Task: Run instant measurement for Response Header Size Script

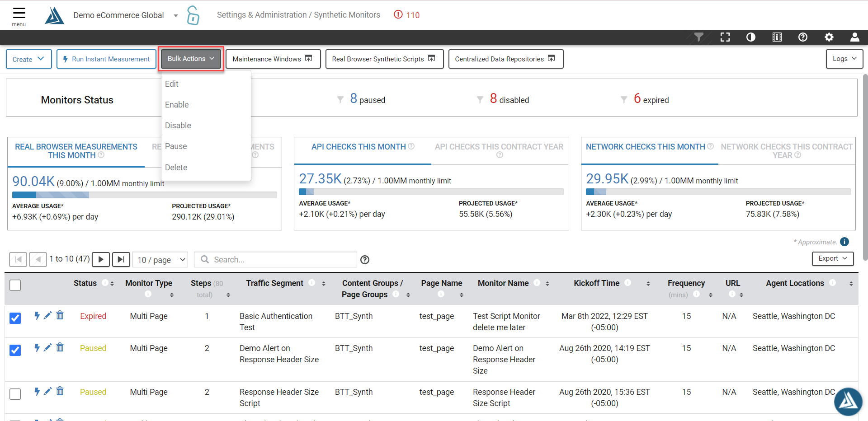Action: pos(37,391)
